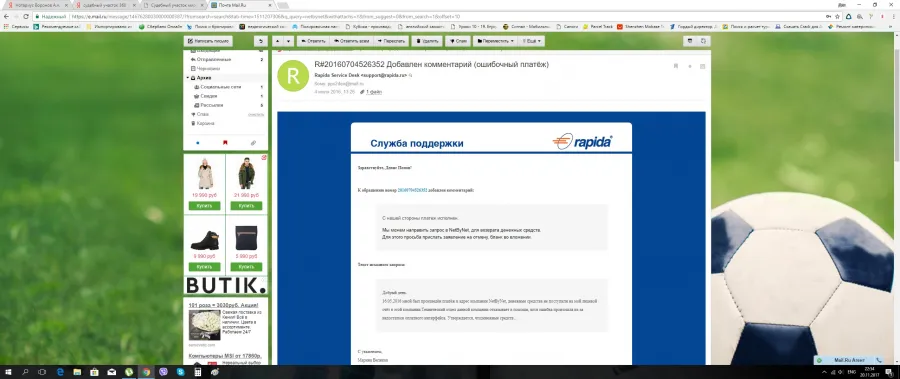Filter messages with attachments paperclip icon
This screenshot has width=900, height=379.
pyautogui.click(x=253, y=142)
